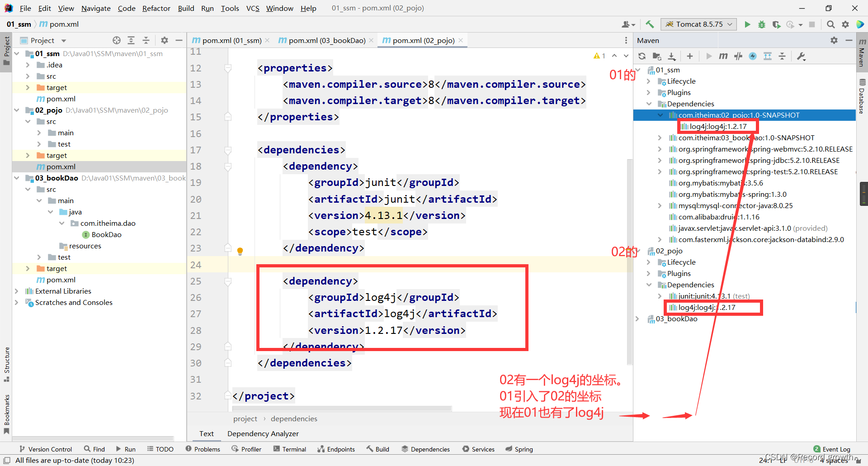Expand Scratches and Consoles node
Image resolution: width=868 pixels, height=466 pixels.
(x=17, y=302)
